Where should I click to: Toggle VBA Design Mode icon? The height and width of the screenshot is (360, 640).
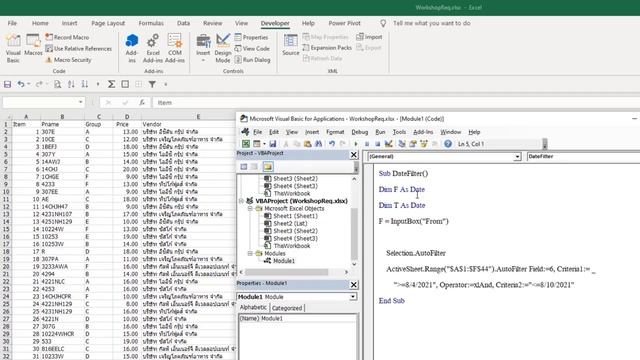click(389, 144)
